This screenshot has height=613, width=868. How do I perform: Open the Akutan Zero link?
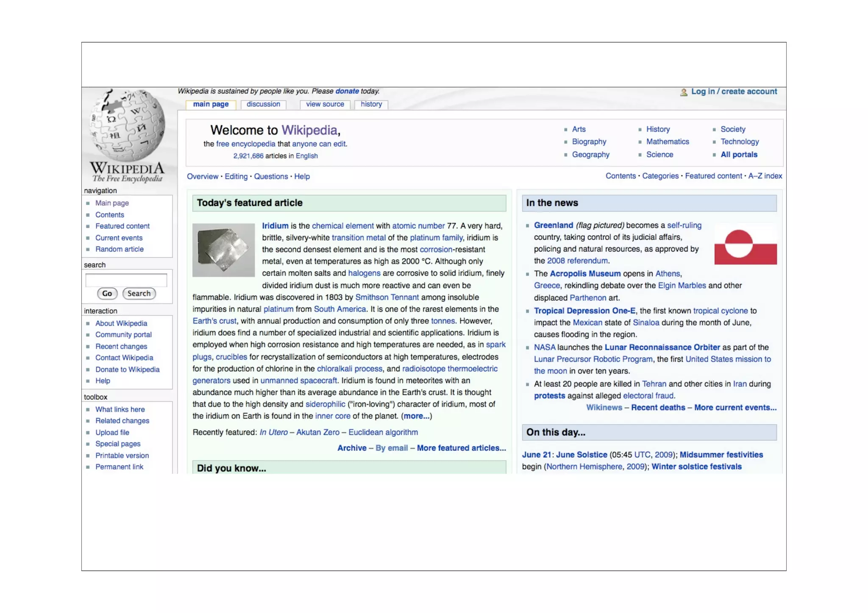click(x=318, y=432)
